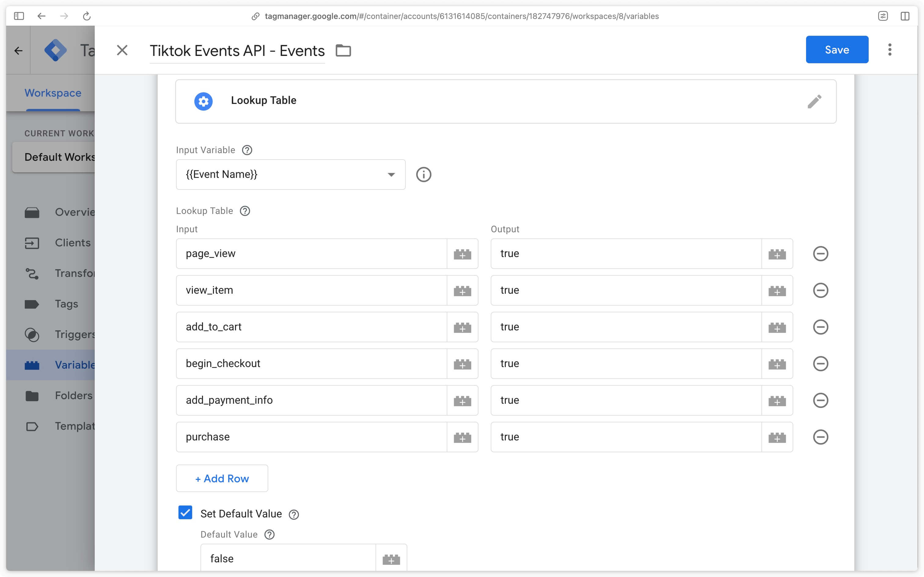Image resolution: width=924 pixels, height=577 pixels.
Task: Click the Lookup Table gear icon
Action: 203,101
